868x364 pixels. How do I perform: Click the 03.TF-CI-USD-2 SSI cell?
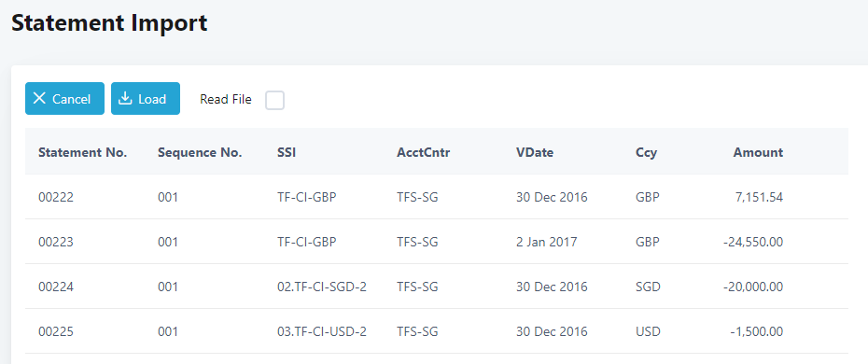click(x=322, y=332)
